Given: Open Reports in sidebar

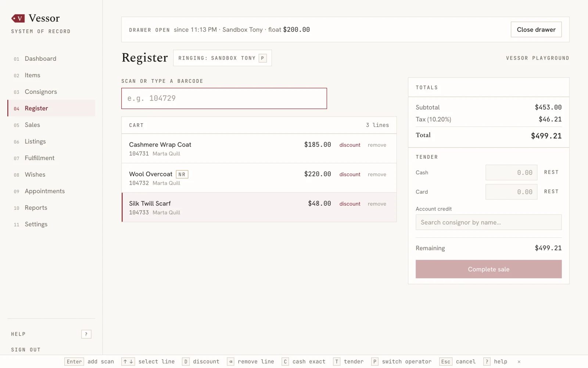Looking at the screenshot, I should pyautogui.click(x=51, y=208).
